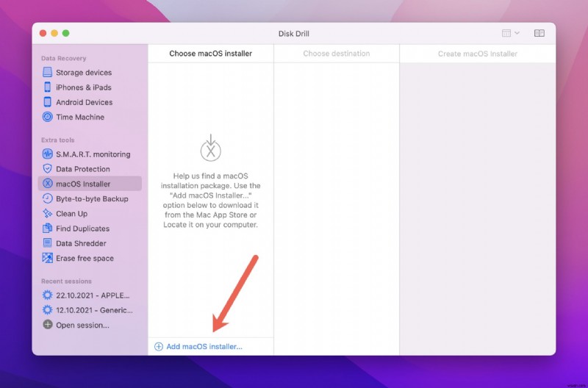Click the iPhones & iPads phone icon

(x=47, y=87)
